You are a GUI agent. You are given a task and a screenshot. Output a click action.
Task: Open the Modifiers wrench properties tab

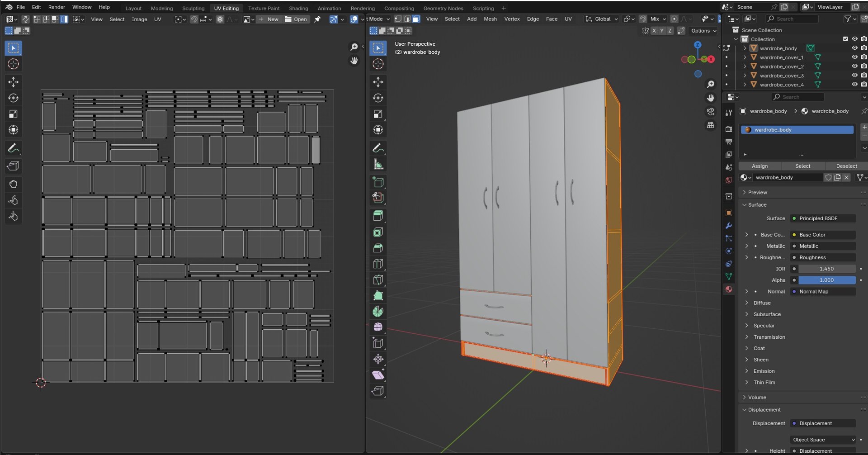pyautogui.click(x=728, y=226)
